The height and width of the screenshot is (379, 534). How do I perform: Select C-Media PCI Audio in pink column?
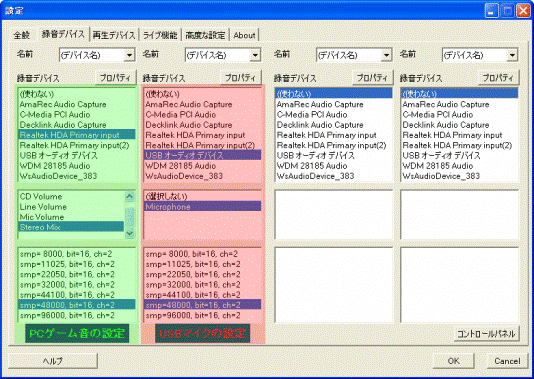[203, 114]
